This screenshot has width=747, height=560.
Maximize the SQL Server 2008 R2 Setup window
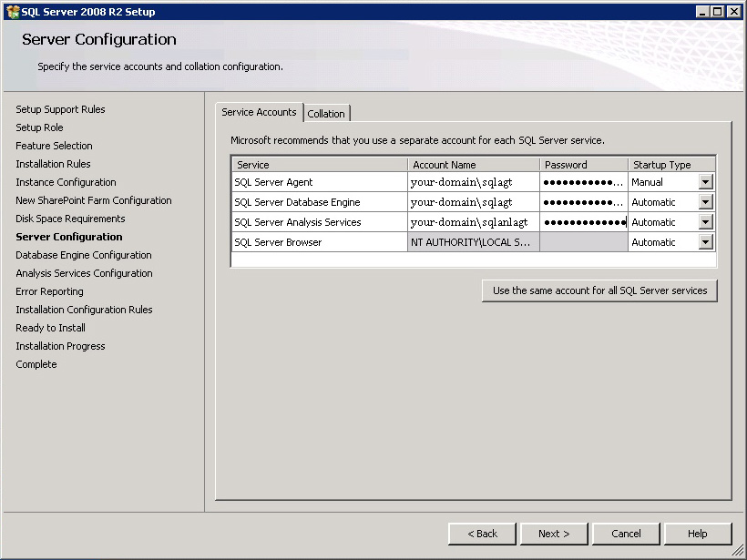pos(718,12)
